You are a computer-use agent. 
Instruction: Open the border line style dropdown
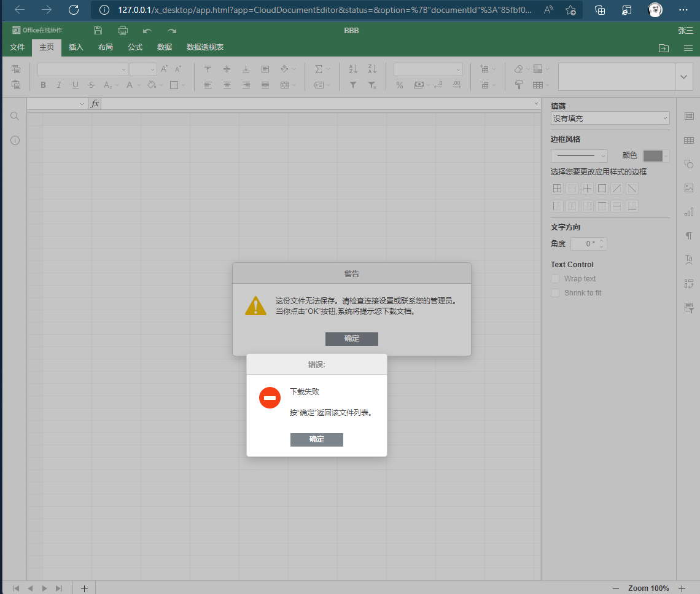point(578,156)
